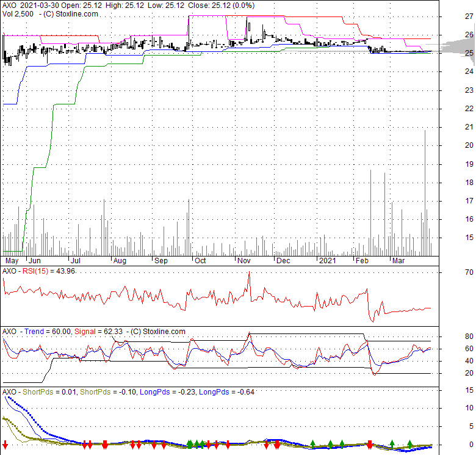This screenshot has width=476, height=455.
Task: Select the Open: 25.12 value
Action: pos(82,5)
